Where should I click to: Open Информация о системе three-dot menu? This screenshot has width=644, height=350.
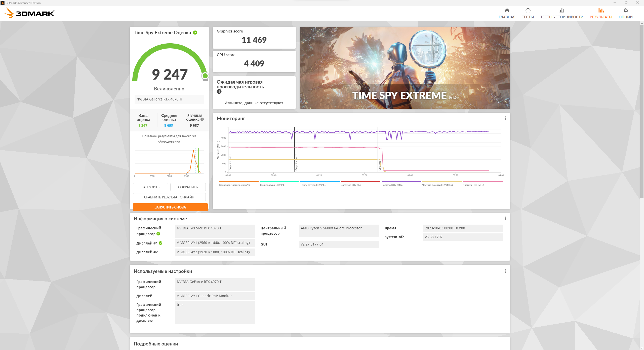pos(505,219)
